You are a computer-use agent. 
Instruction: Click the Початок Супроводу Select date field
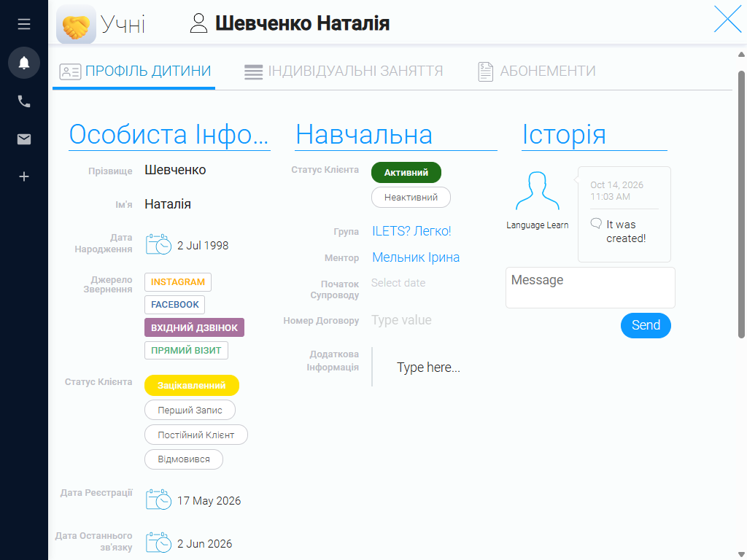click(x=398, y=283)
